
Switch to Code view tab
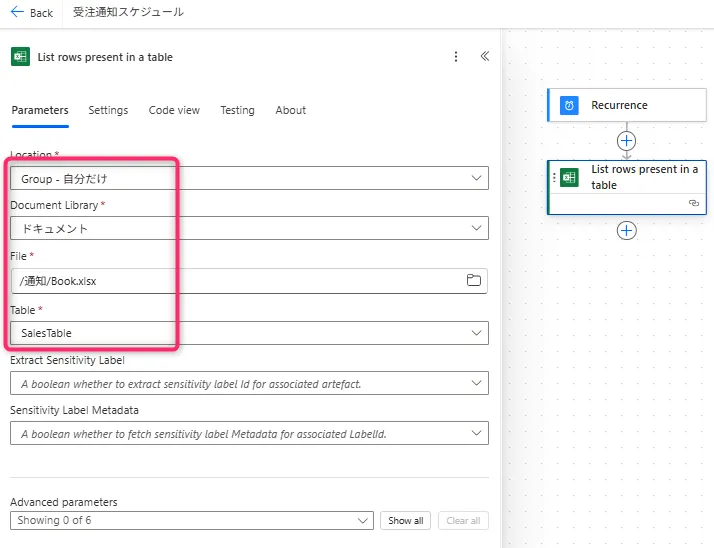pyautogui.click(x=174, y=110)
